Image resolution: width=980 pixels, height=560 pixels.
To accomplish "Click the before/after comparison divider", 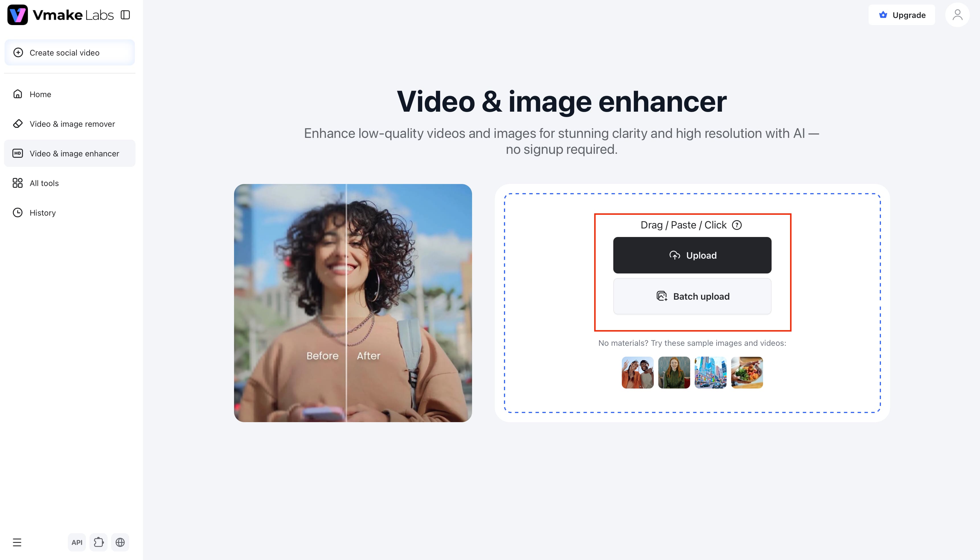I will 347,303.
